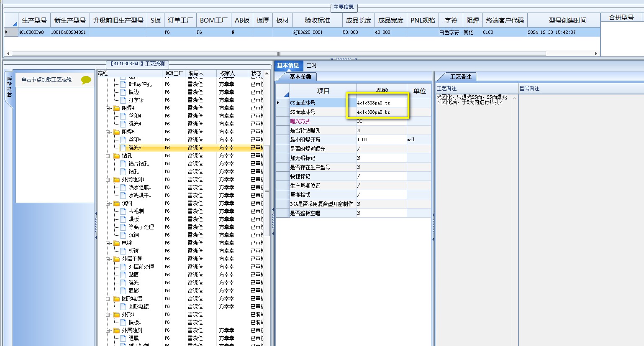644x346 pixels.
Task: Click the document icon beside 铣边
Action: click(123, 92)
